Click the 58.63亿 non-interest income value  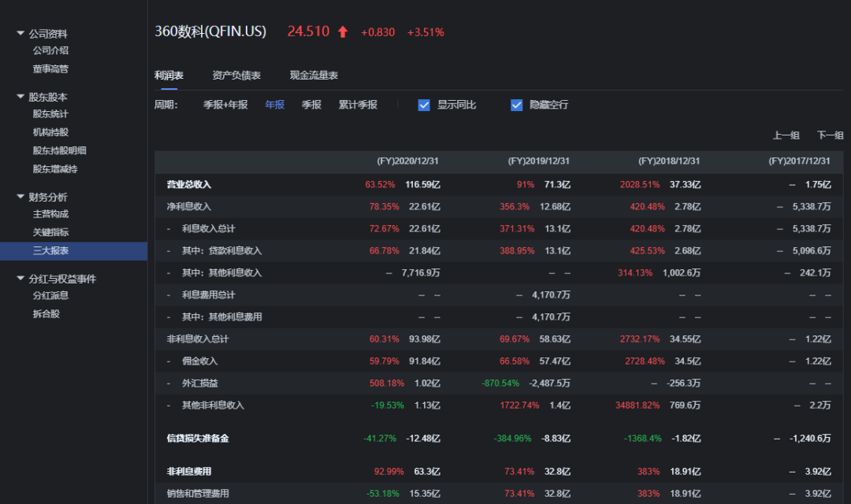(555, 339)
